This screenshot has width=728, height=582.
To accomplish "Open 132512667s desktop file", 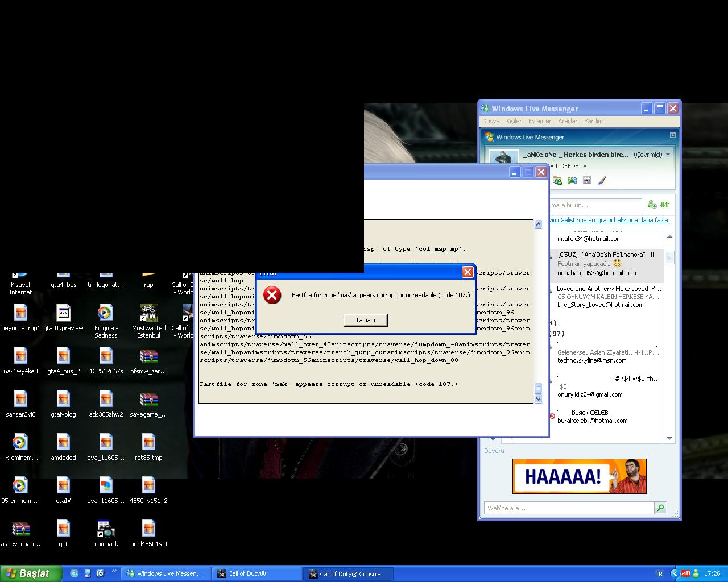I will (106, 361).
